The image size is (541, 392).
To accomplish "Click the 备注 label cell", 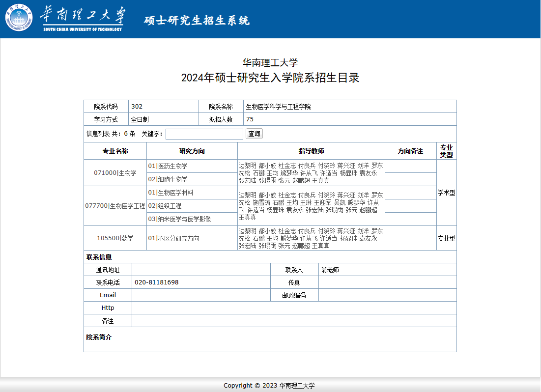I will 108,321.
